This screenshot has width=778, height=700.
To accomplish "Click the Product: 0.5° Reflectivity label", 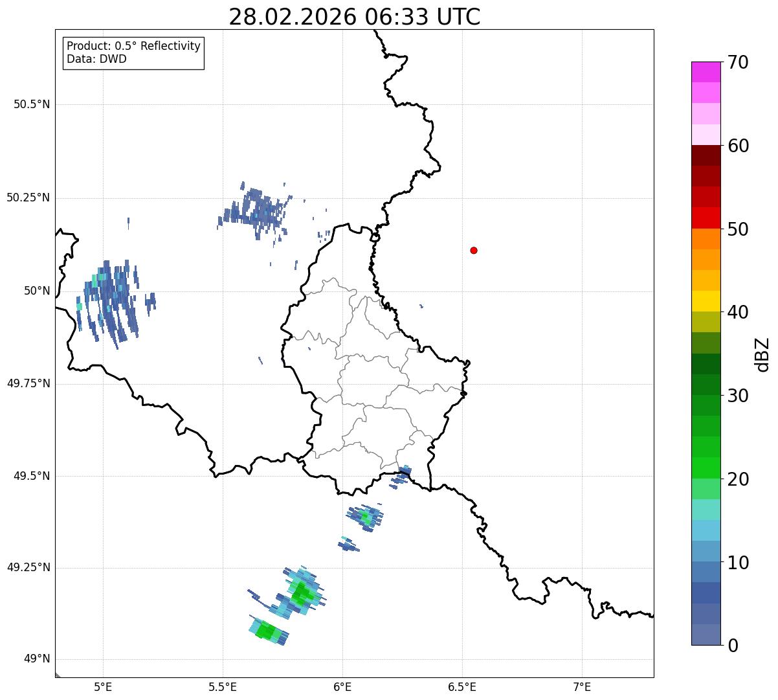I will 133,47.
